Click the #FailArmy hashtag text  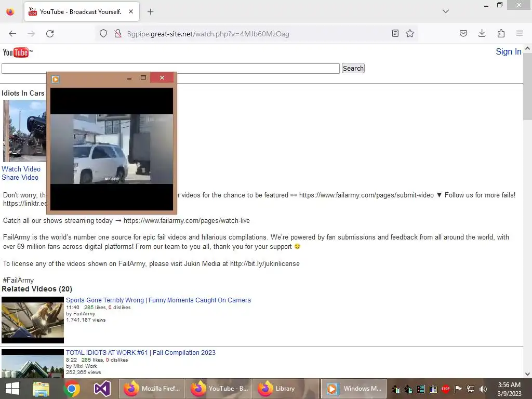click(x=18, y=280)
